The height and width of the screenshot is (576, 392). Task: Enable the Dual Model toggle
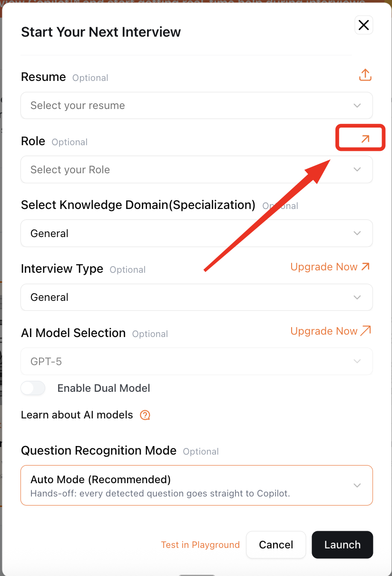[x=33, y=388]
